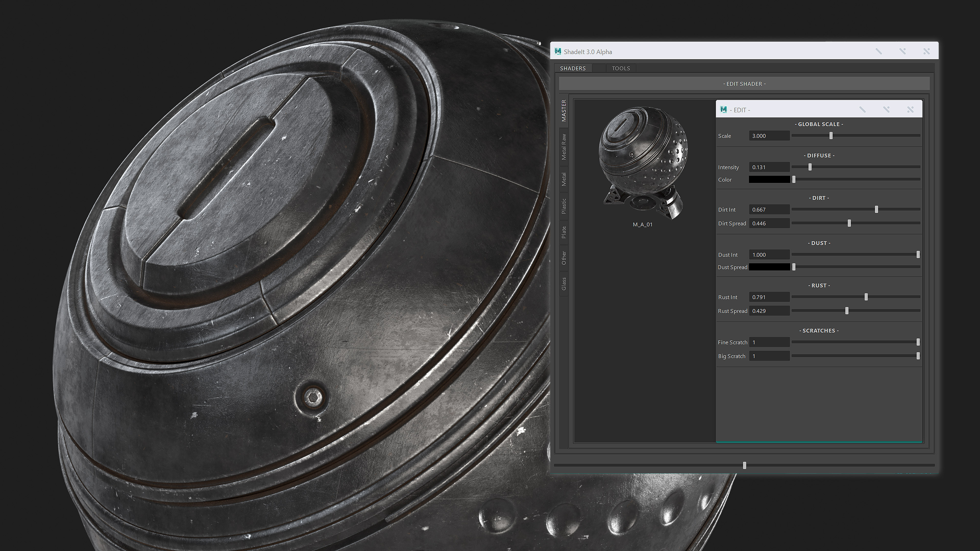Click the Scale value field
The width and height of the screenshot is (980, 551).
tap(769, 136)
